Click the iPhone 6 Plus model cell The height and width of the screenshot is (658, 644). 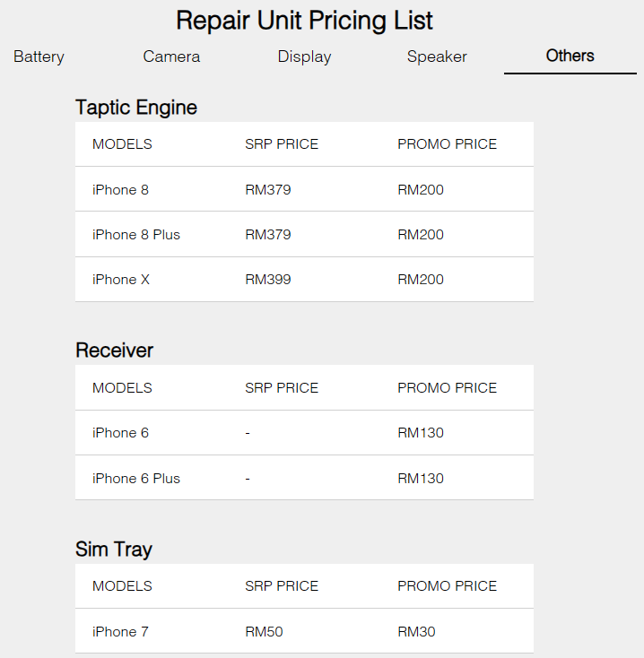136,479
